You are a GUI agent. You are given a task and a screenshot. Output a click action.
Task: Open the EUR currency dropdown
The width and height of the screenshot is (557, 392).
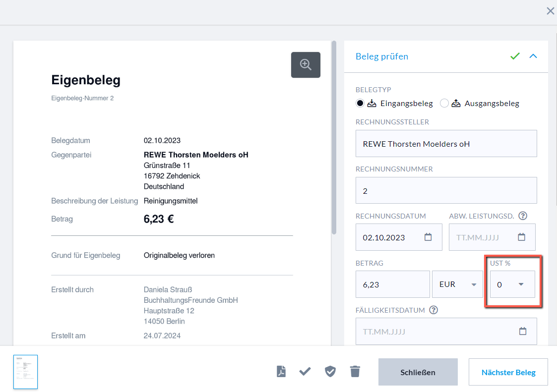point(457,284)
